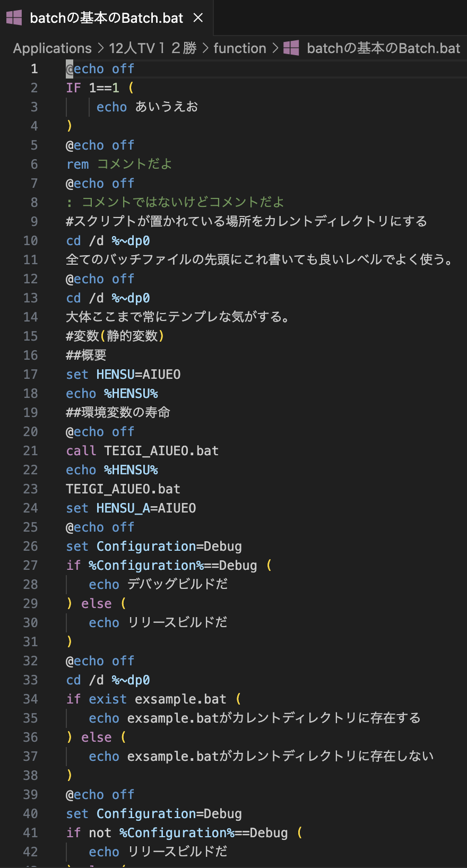The image size is (467, 868).
Task: Click 'call TEIGI_AIUEO.bat' on line 21
Action: (142, 451)
